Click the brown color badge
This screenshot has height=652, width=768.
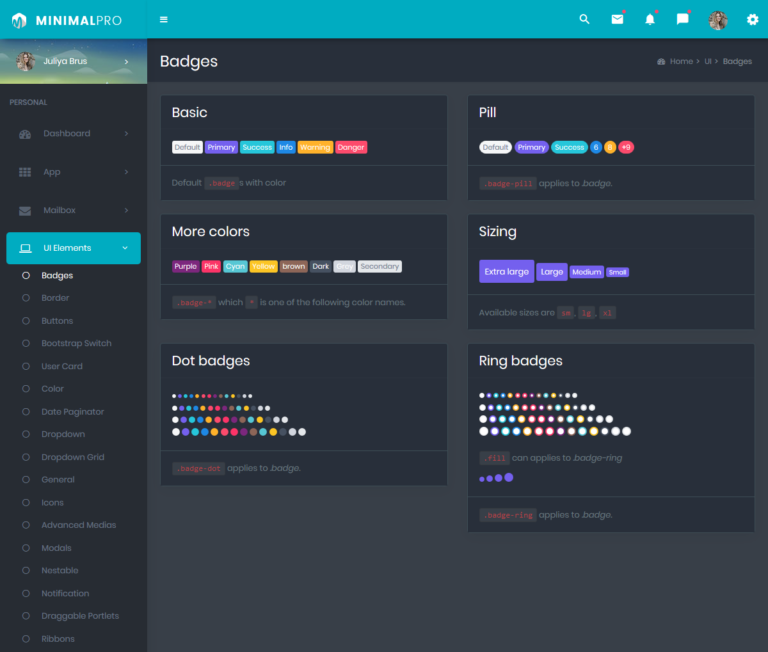coord(294,266)
